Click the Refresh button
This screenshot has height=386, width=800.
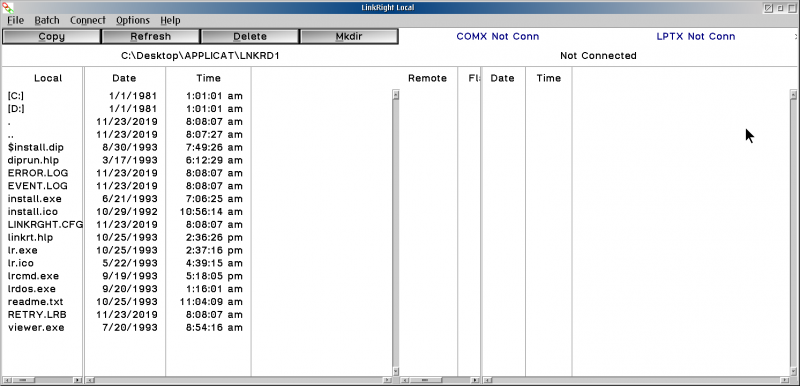pos(151,37)
